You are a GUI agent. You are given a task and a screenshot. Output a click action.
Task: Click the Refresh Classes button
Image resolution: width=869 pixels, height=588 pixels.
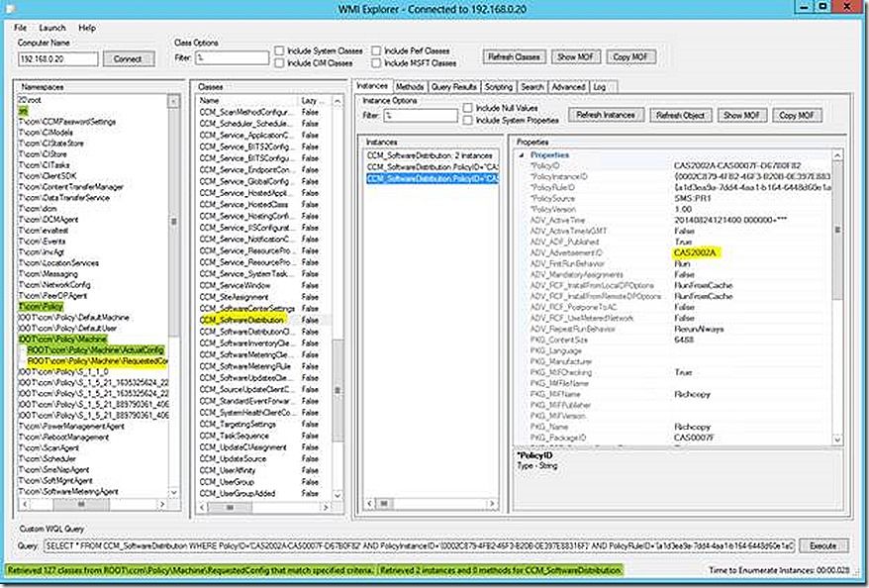[x=514, y=56]
